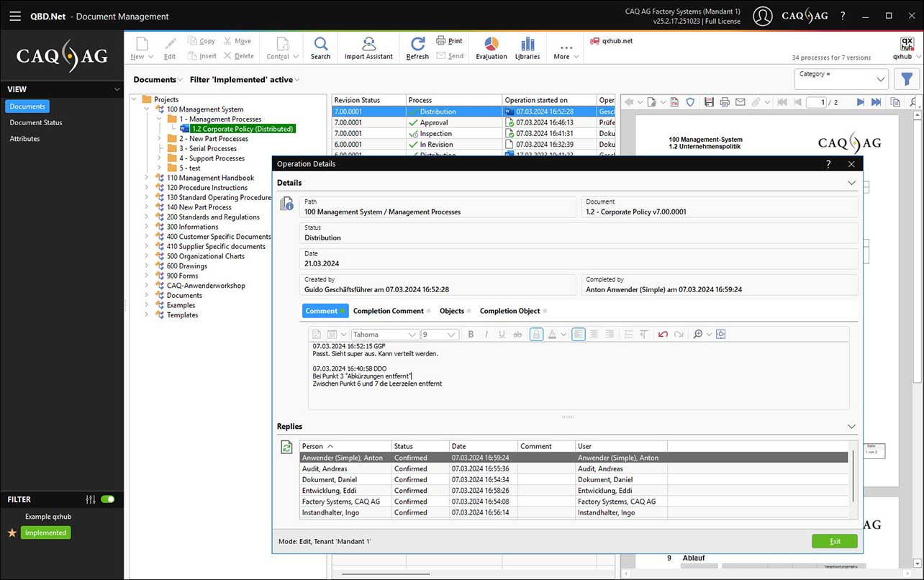Toggle bold formatting in comment editor
Image resolution: width=924 pixels, height=580 pixels.
pyautogui.click(x=471, y=335)
